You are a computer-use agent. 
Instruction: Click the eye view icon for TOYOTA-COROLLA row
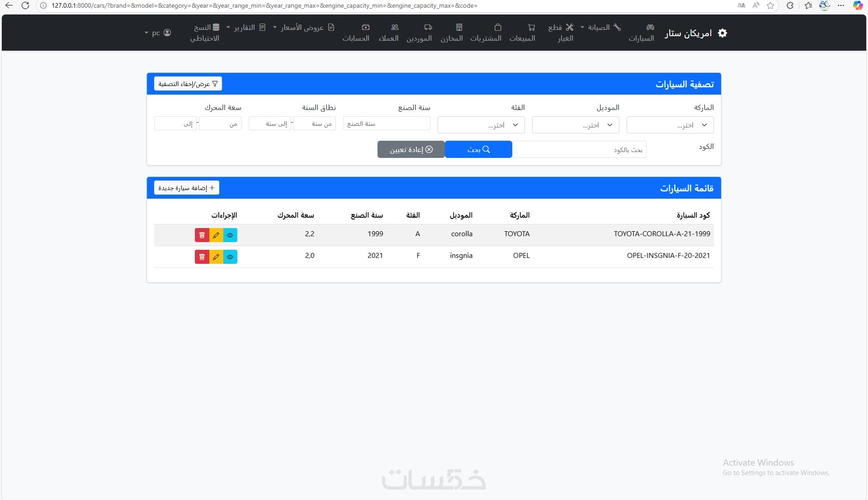(x=230, y=235)
